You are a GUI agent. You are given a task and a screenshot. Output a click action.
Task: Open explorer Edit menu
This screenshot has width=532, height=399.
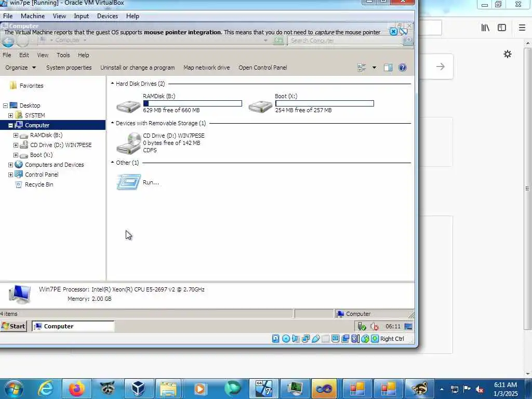point(24,55)
